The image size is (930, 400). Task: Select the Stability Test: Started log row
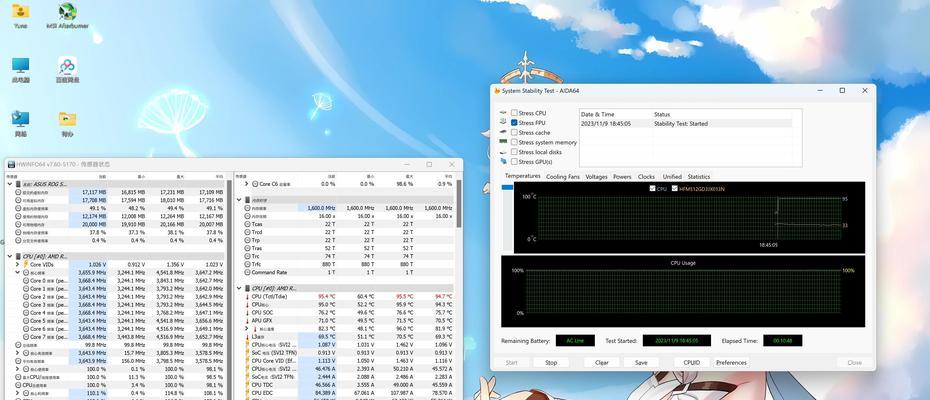tap(685, 123)
